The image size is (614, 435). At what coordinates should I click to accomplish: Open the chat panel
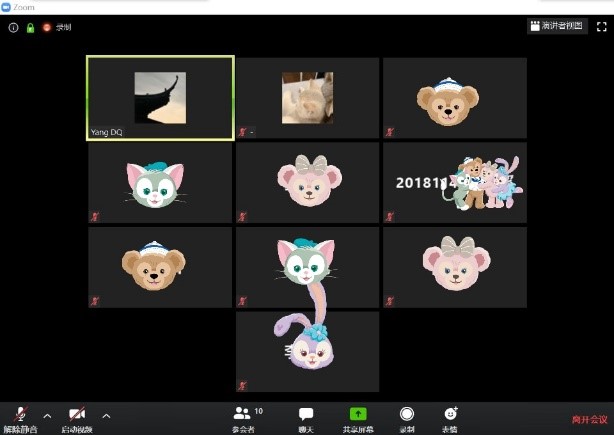pyautogui.click(x=306, y=417)
